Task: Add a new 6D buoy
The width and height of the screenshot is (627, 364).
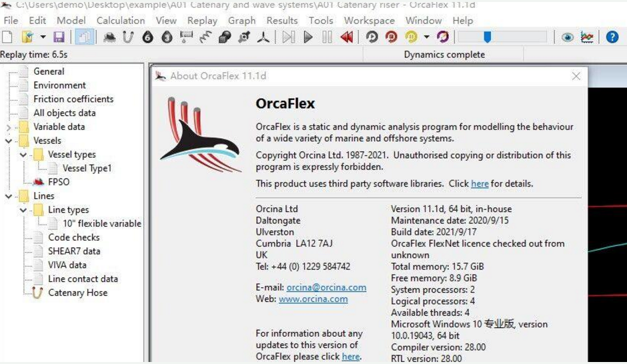Action: (147, 37)
